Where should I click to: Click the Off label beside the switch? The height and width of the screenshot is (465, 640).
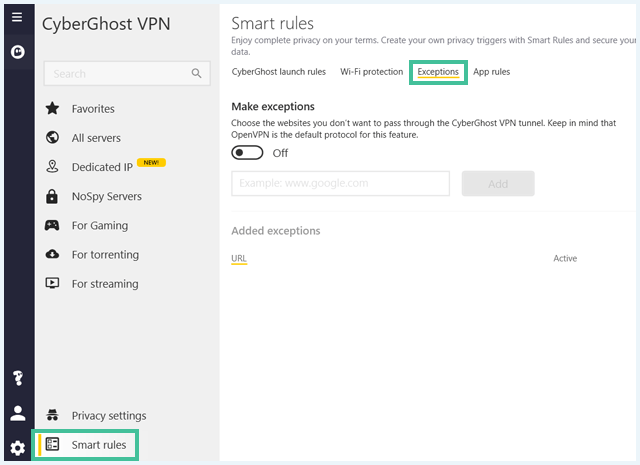click(x=280, y=153)
